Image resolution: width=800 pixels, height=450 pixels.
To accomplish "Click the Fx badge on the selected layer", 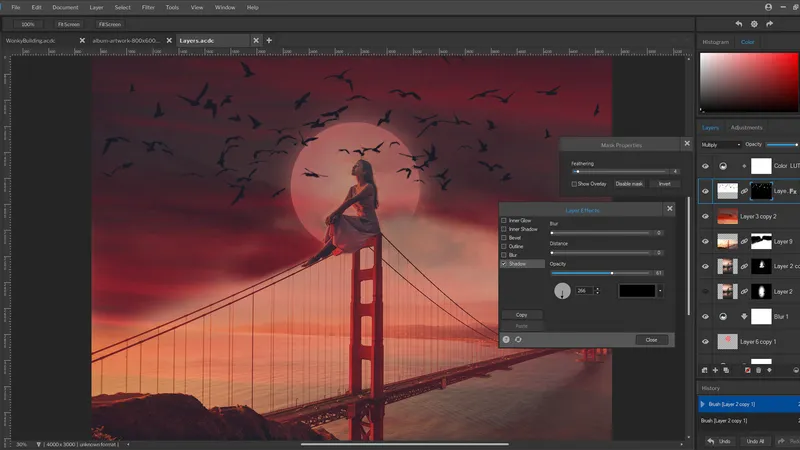I will tap(793, 191).
